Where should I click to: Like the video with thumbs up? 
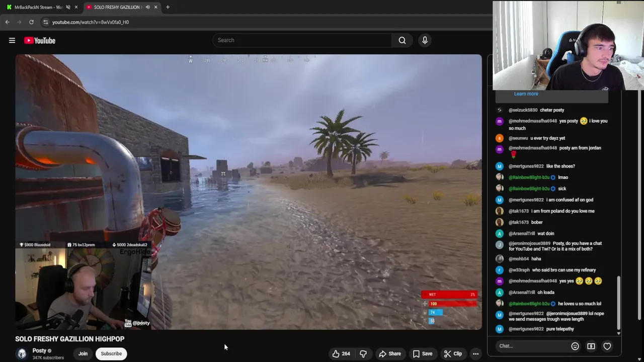[x=341, y=354]
